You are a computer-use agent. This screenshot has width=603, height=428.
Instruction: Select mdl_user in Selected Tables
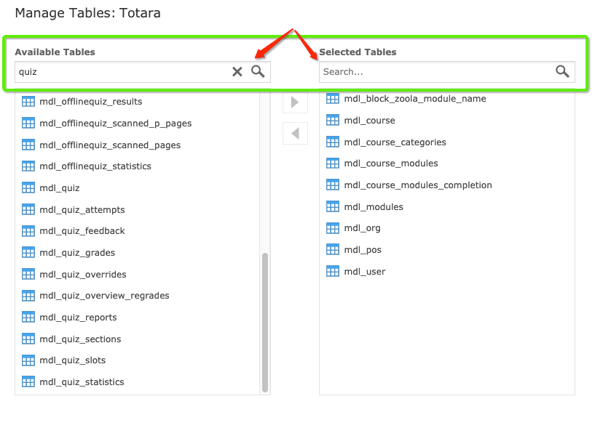click(x=365, y=271)
